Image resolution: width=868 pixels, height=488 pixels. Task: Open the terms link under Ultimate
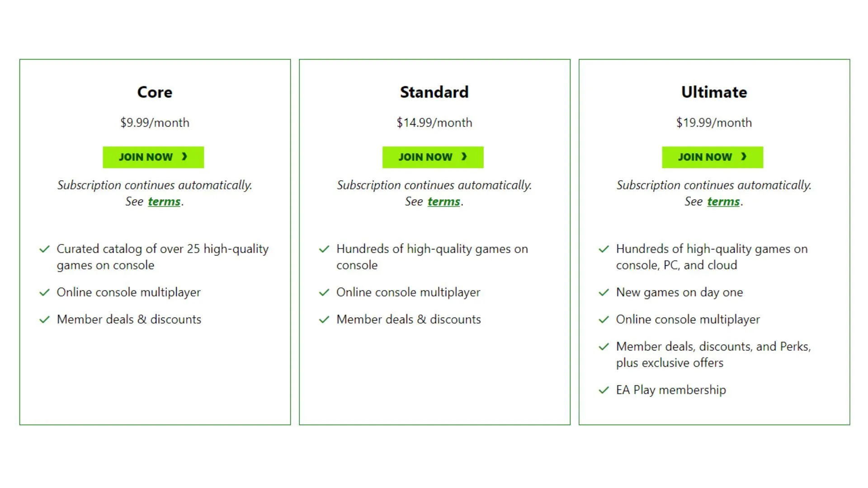722,202
